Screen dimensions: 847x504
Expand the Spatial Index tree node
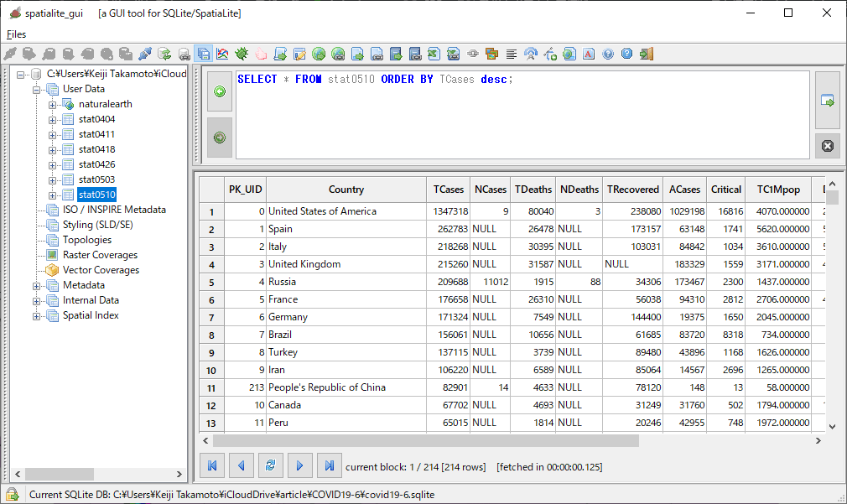(x=36, y=316)
